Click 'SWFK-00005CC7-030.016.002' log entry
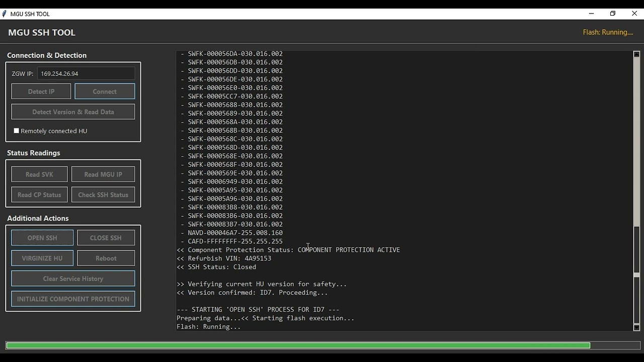Viewport: 644px width, 362px height. pyautogui.click(x=232, y=97)
